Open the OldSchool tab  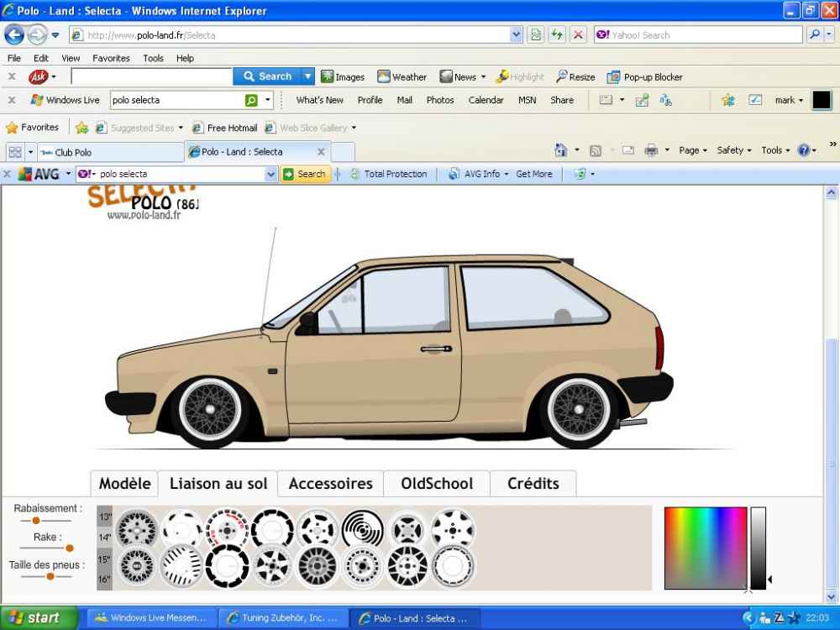[437, 484]
